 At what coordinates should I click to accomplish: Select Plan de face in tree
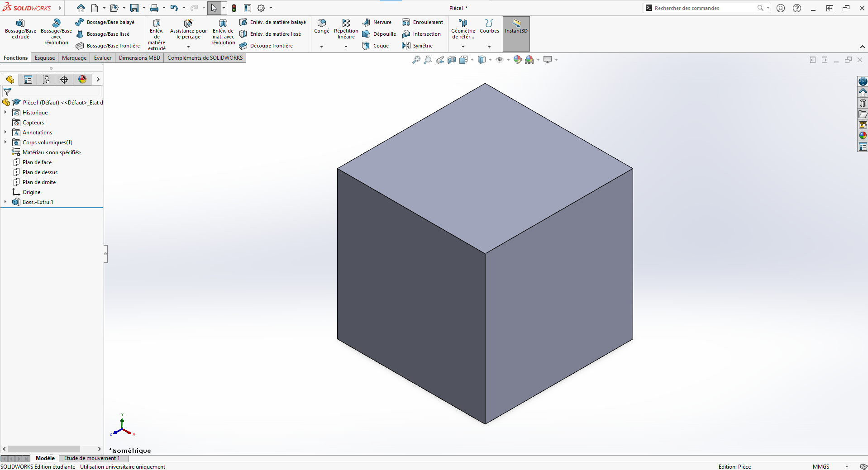coord(37,162)
